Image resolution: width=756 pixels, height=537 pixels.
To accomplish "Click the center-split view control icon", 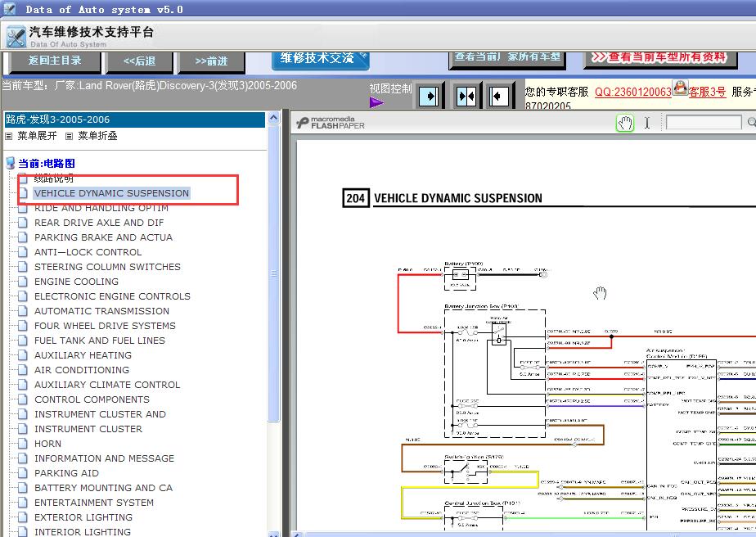I will [466, 97].
